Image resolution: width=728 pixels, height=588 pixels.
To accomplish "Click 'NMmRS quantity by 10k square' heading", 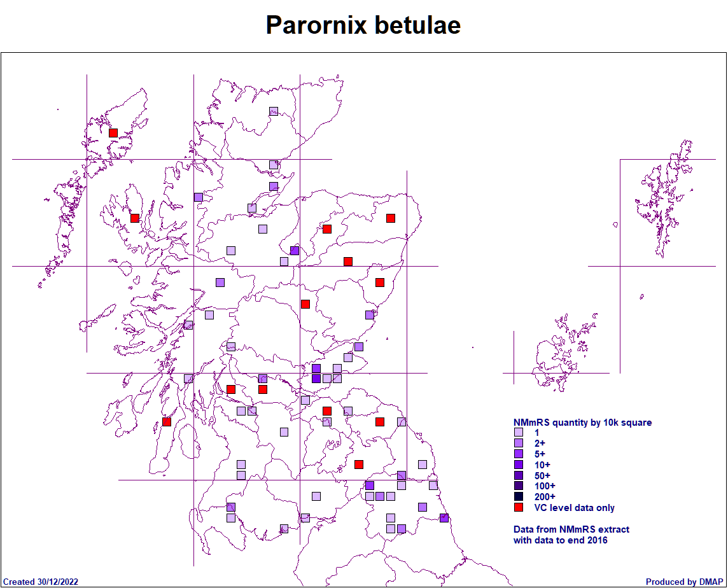I will [582, 423].
